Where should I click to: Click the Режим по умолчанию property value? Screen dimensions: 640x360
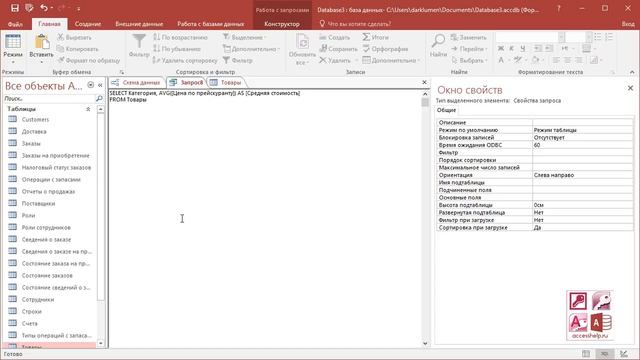pyautogui.click(x=582, y=130)
